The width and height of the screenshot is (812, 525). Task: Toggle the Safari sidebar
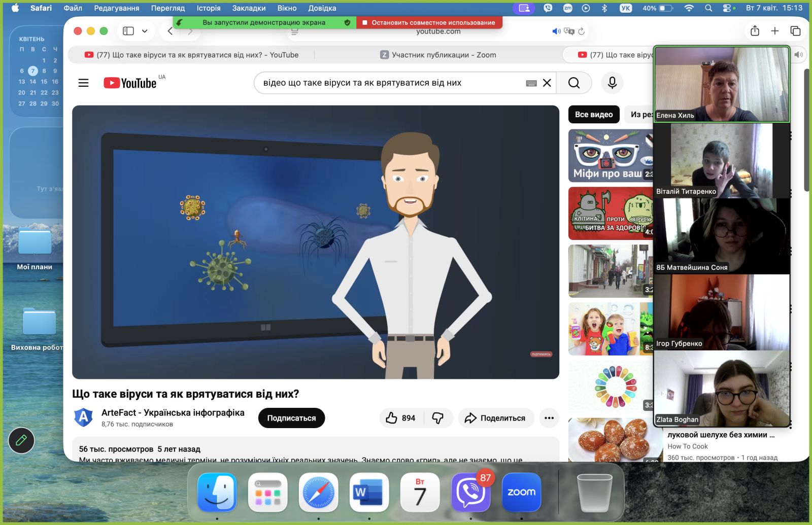click(128, 31)
